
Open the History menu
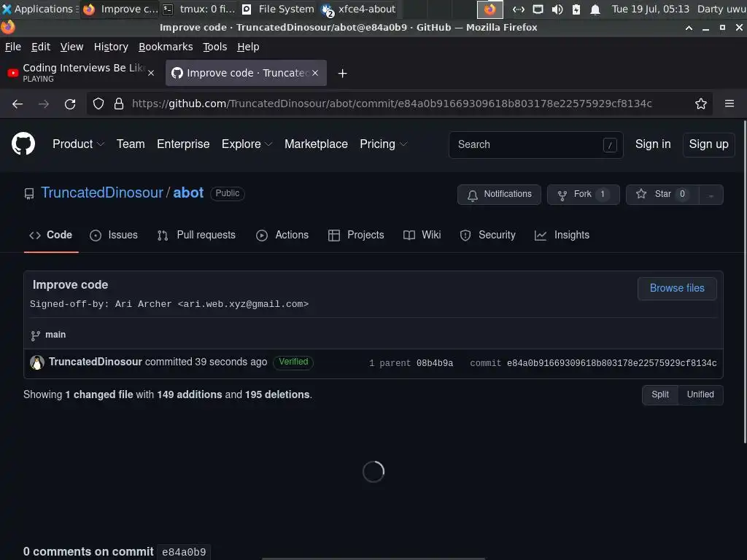(x=111, y=47)
